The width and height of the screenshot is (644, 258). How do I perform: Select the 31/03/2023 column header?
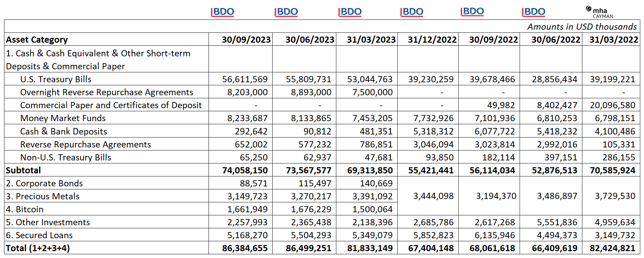[367, 39]
